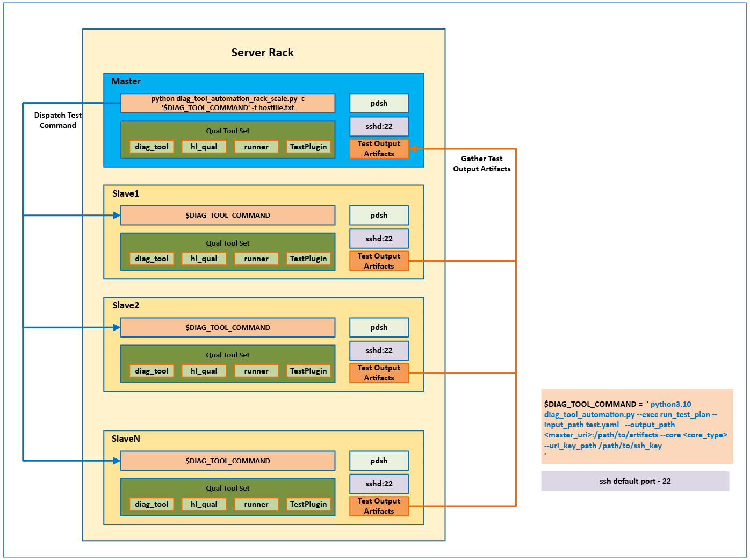The image size is (750, 560).
Task: Click the pdsh box in the Master node
Action: [379, 103]
